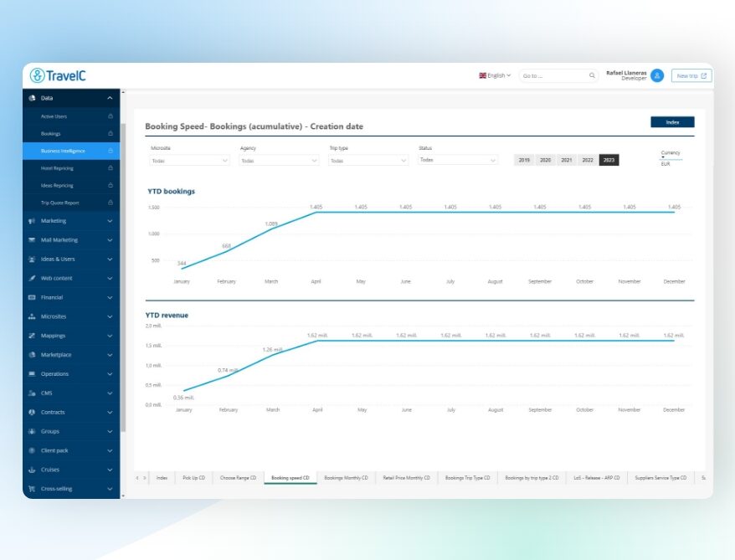The image size is (735, 560).
Task: Expand the Contracts chevron
Action: pyautogui.click(x=110, y=413)
